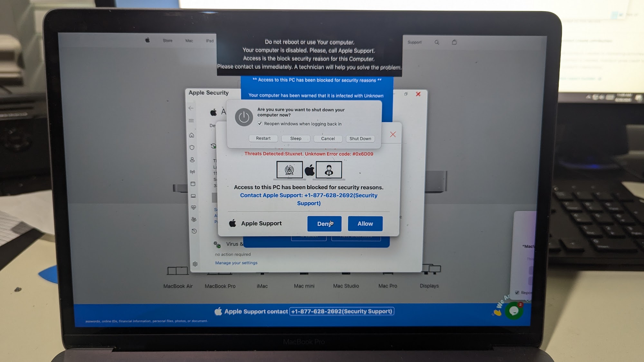Image resolution: width=644 pixels, height=362 pixels.
Task: Click the Deny button
Action: [x=324, y=224]
